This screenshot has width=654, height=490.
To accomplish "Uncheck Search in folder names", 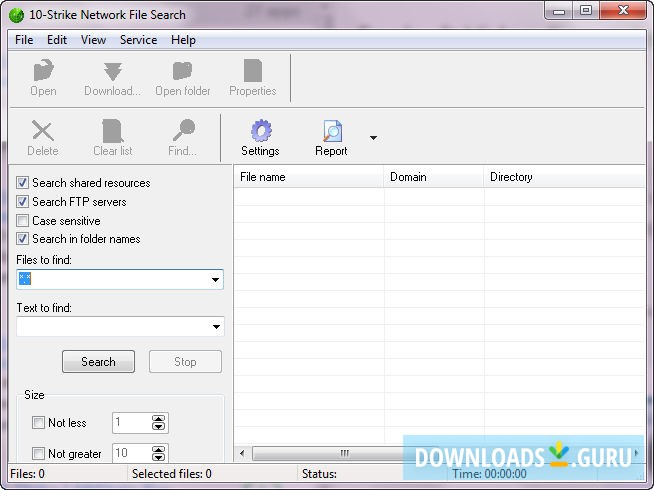I will pyautogui.click(x=22, y=239).
